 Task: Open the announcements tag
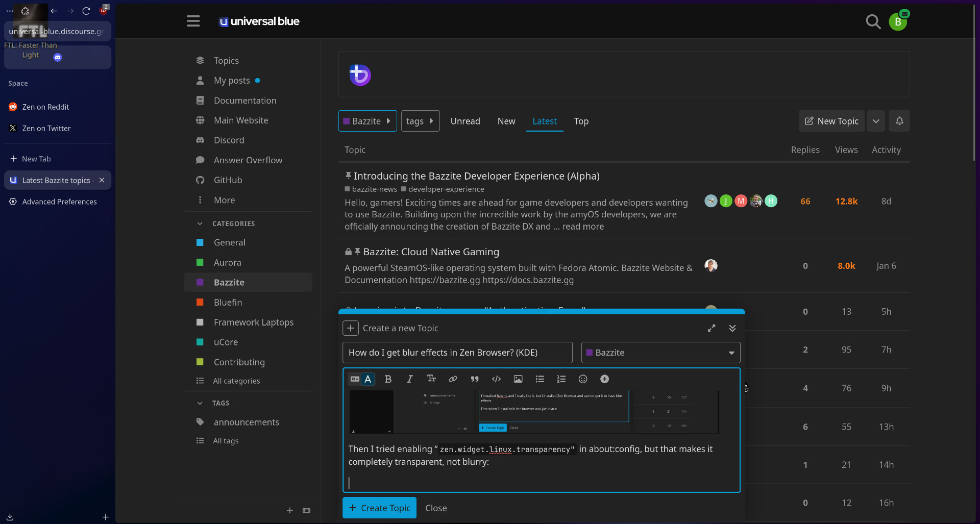tap(246, 422)
